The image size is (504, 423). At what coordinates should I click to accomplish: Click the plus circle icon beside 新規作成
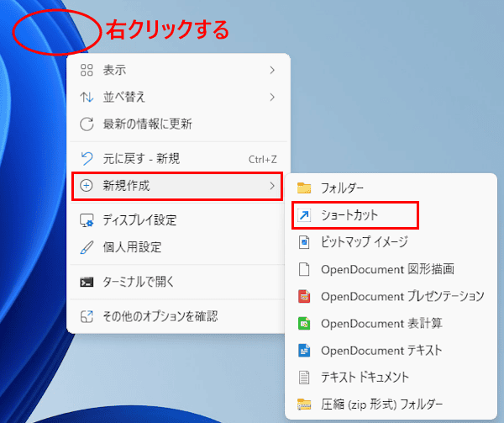(x=87, y=186)
